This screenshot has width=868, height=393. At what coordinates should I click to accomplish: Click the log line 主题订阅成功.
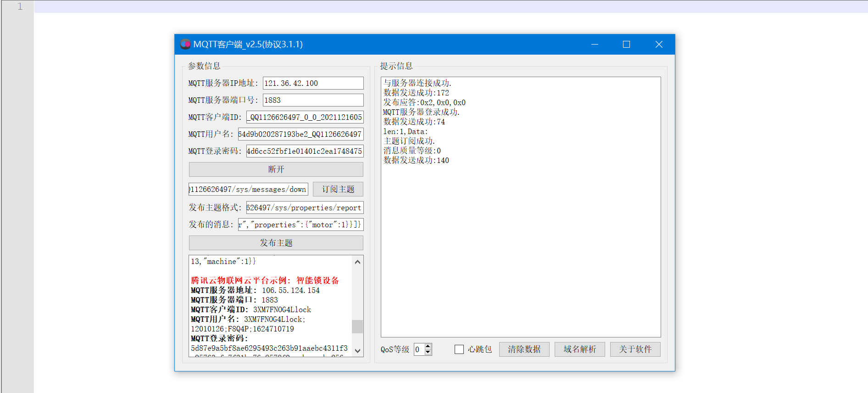tap(409, 141)
